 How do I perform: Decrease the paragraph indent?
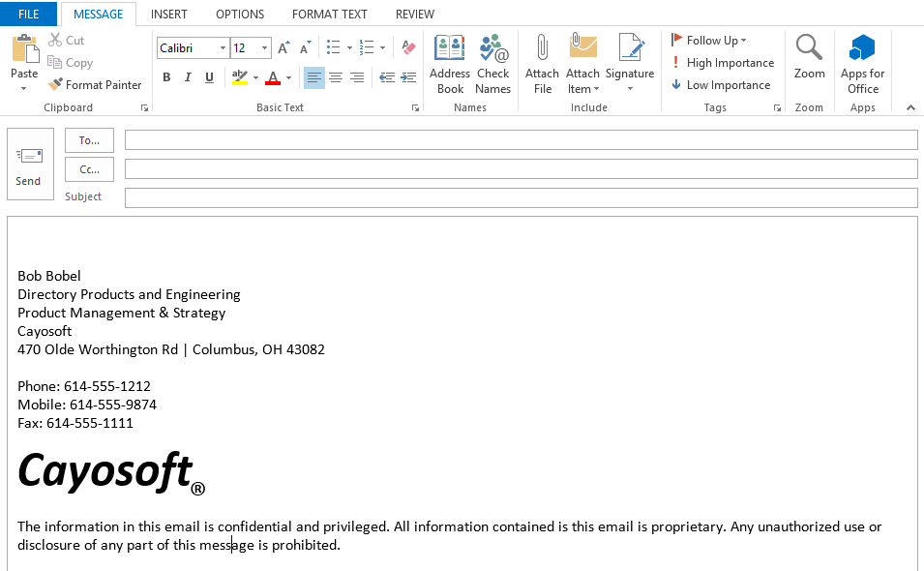387,77
